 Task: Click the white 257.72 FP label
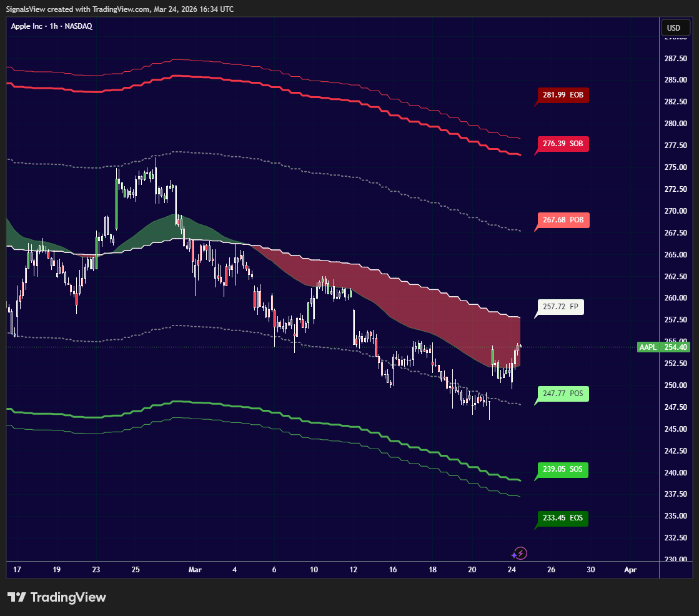coord(560,307)
